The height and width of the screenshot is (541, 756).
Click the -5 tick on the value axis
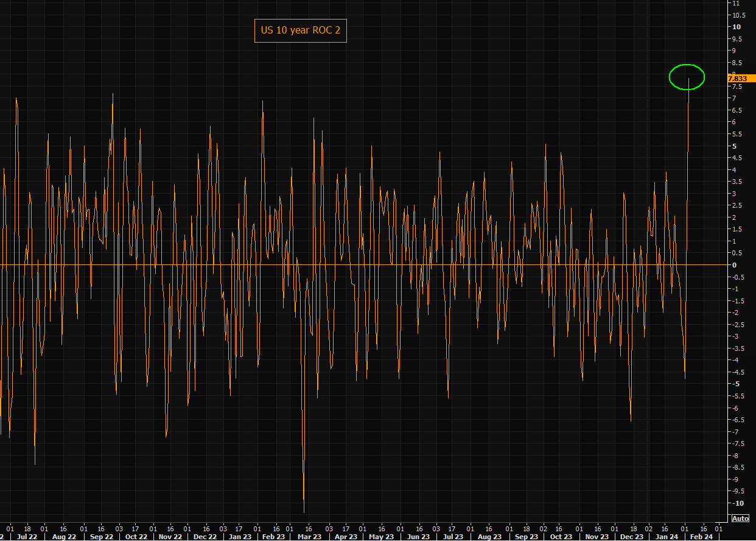coord(736,384)
